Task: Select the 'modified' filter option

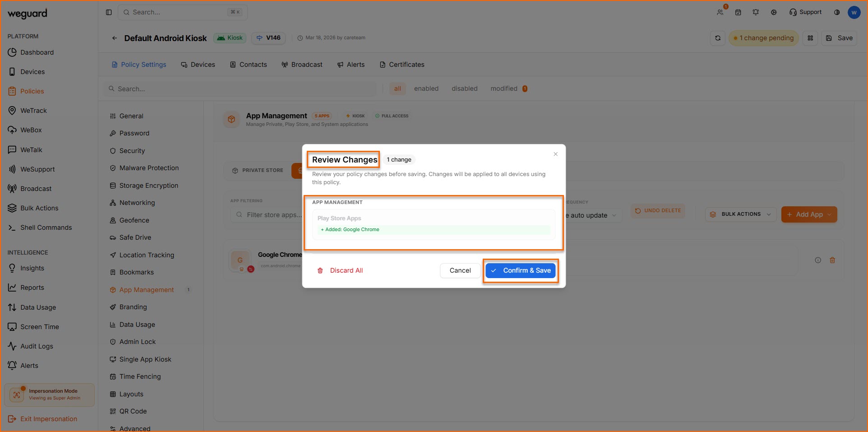Action: click(x=504, y=88)
